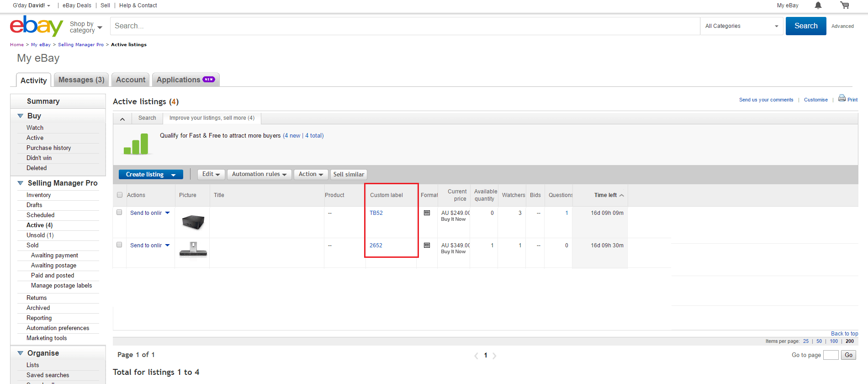Go to previous page arrow
Screen dimensions: 868x384
476,356
